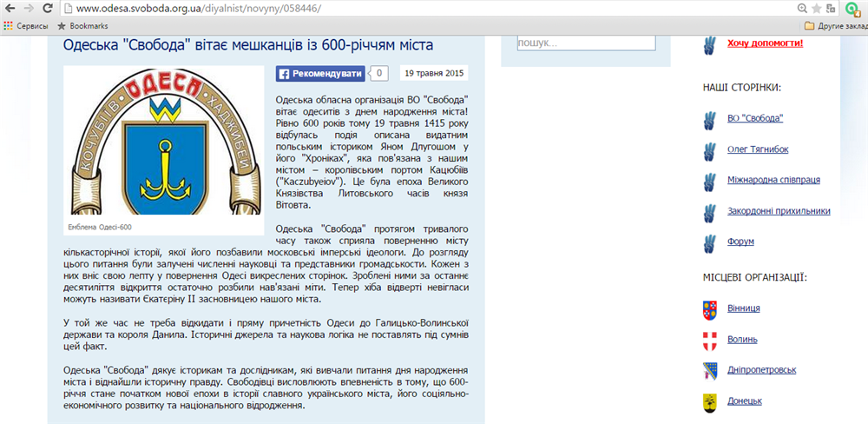Click the date 19 травня 2015
868x424 pixels.
point(434,73)
